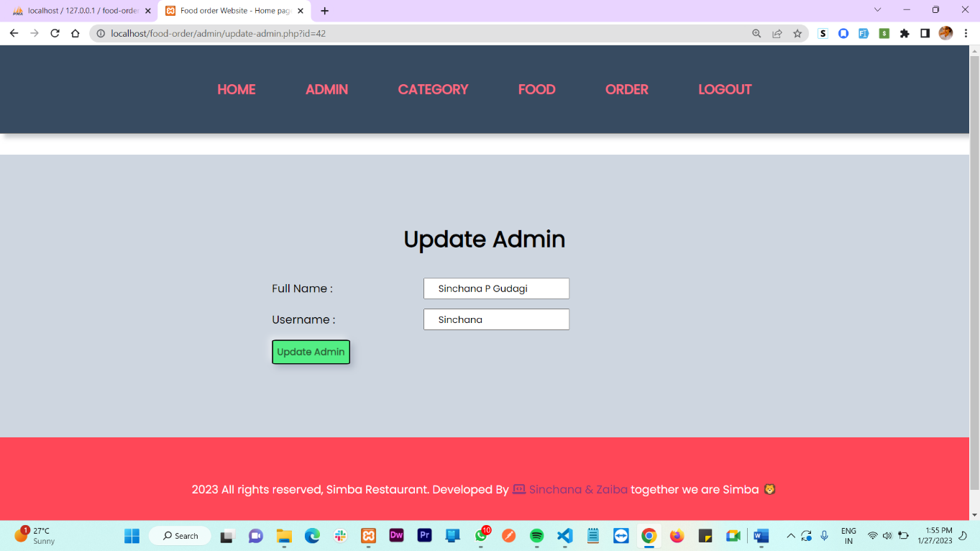Open the FOOD section in the navbar
The width and height of the screenshot is (980, 551).
tap(536, 89)
